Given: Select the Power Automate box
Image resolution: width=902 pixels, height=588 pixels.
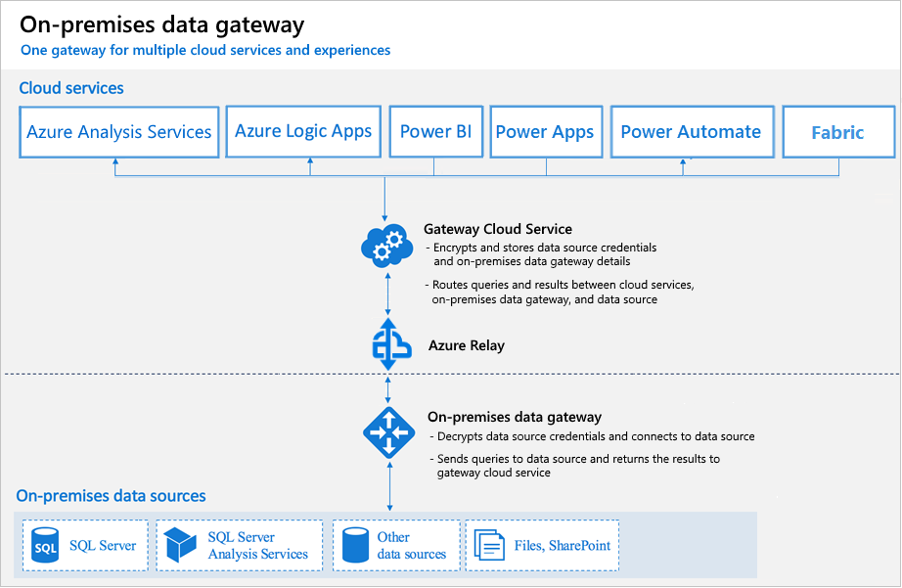Looking at the screenshot, I should [x=692, y=131].
